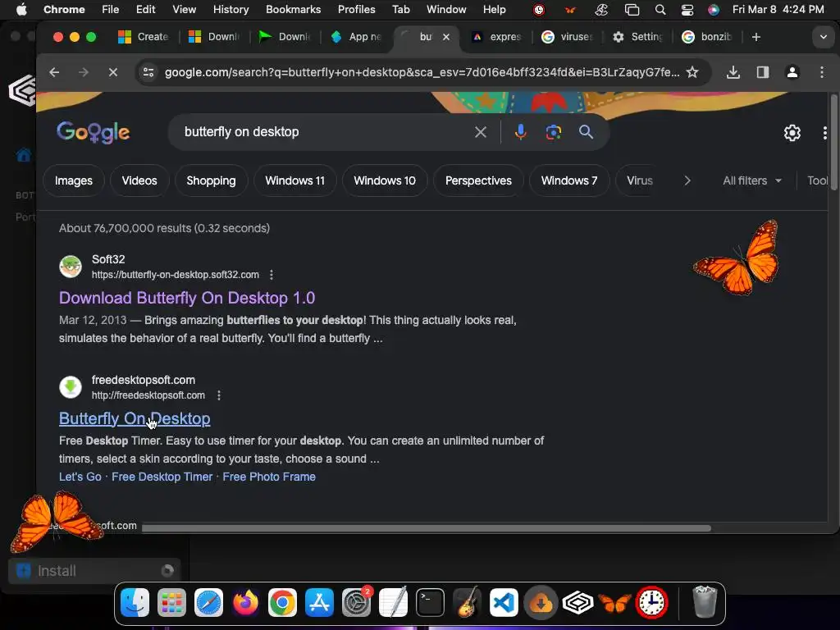The height and width of the screenshot is (630, 840).
Task: Filter results by Shopping
Action: point(211,180)
